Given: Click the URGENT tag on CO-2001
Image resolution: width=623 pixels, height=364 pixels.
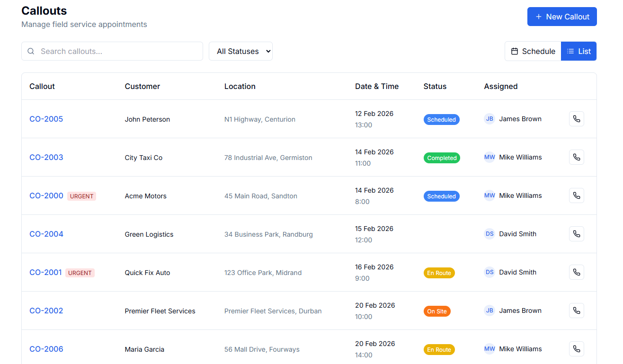Looking at the screenshot, I should (x=80, y=273).
